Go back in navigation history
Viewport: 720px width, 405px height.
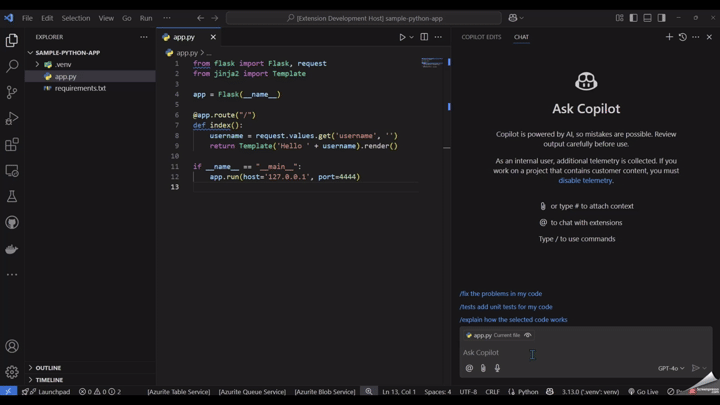pyautogui.click(x=201, y=18)
